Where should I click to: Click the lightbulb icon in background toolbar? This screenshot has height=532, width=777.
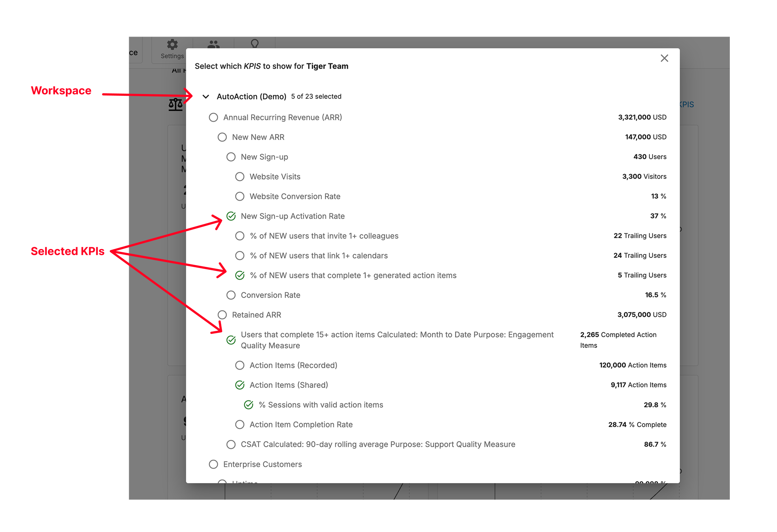[x=255, y=44]
